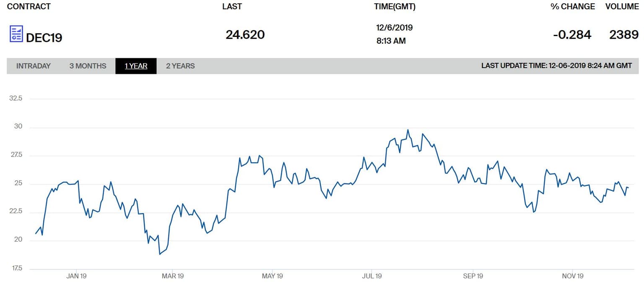Switch to the INTRADAY tab
644x284 pixels.
point(34,66)
